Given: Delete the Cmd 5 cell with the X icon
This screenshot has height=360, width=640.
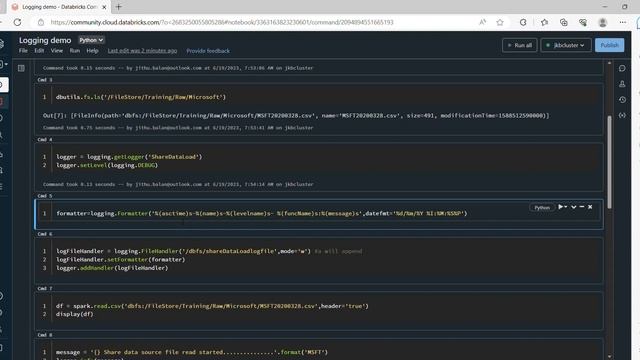Looking at the screenshot, I should [x=590, y=207].
